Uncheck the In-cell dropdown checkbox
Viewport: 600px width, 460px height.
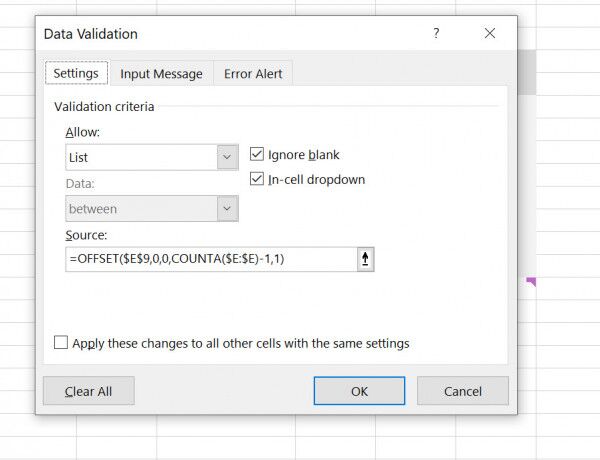(257, 180)
